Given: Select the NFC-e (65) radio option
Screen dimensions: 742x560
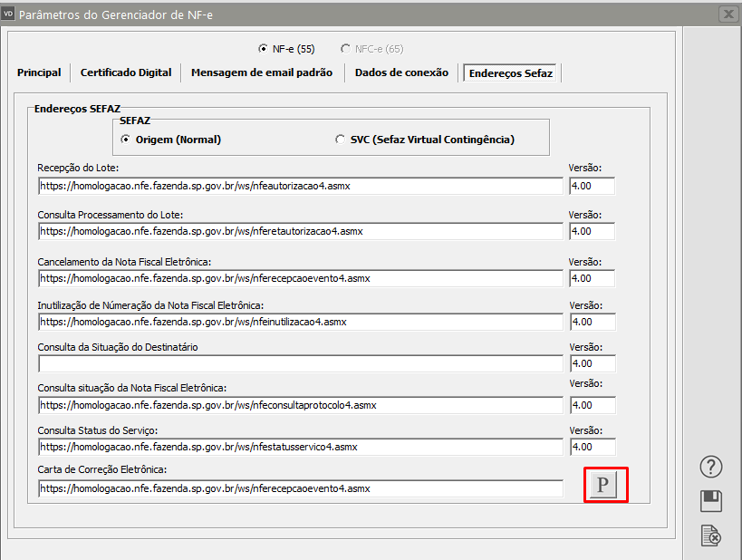Looking at the screenshot, I should coord(372,49).
